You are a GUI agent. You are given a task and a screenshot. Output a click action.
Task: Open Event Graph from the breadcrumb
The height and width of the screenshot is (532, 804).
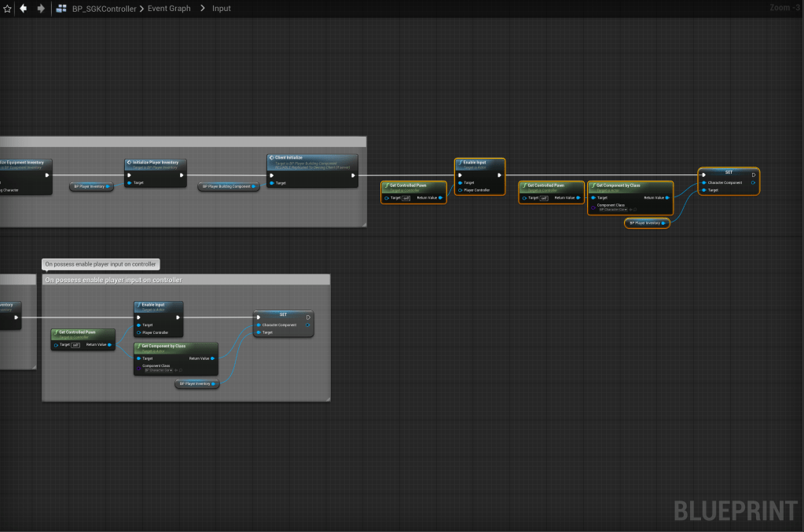click(x=169, y=9)
